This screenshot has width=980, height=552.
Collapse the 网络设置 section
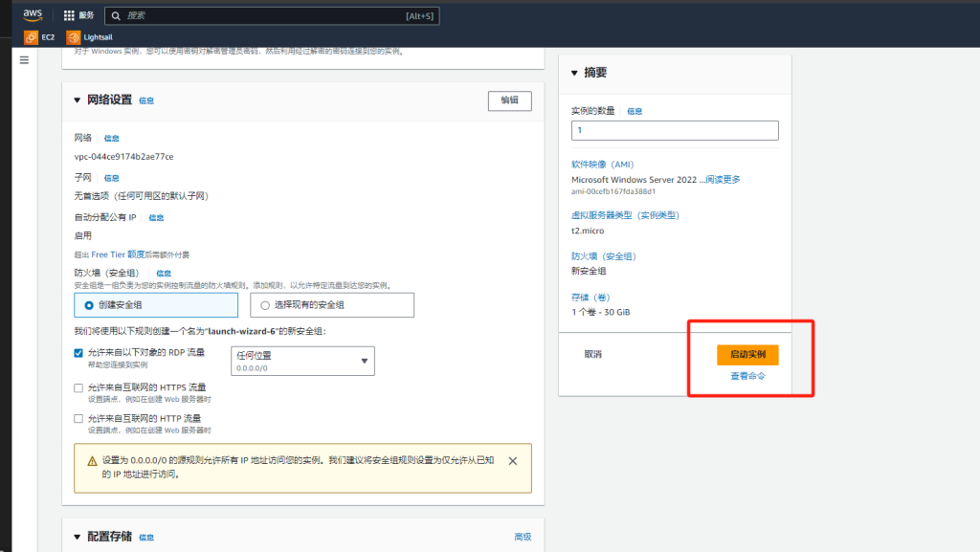tap(78, 99)
